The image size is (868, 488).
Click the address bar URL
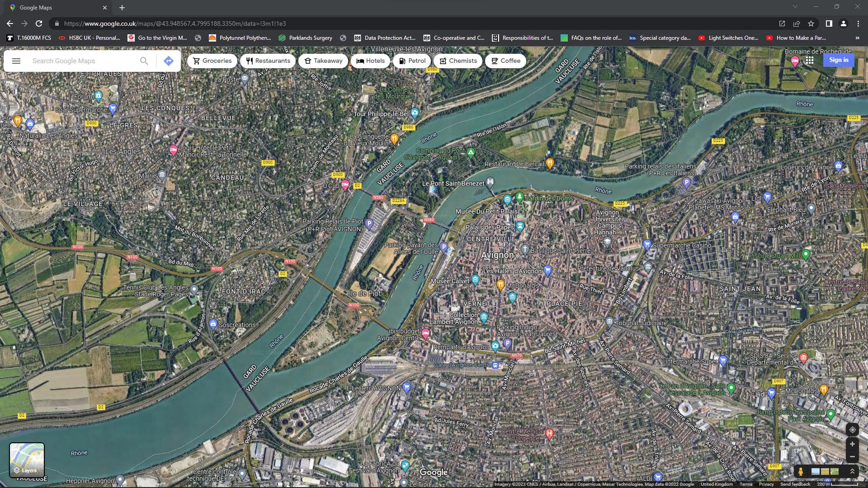tap(175, 23)
